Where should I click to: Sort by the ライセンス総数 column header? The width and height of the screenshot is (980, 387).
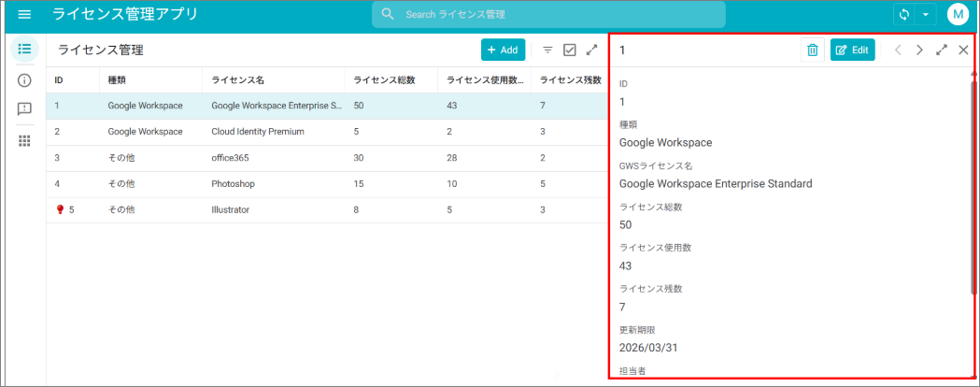click(384, 80)
